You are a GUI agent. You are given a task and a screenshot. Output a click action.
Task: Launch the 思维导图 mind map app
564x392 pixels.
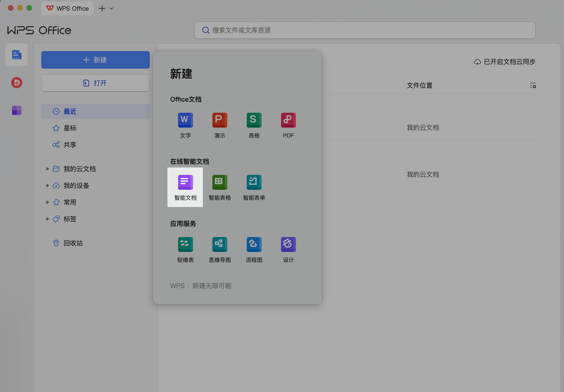pyautogui.click(x=220, y=245)
